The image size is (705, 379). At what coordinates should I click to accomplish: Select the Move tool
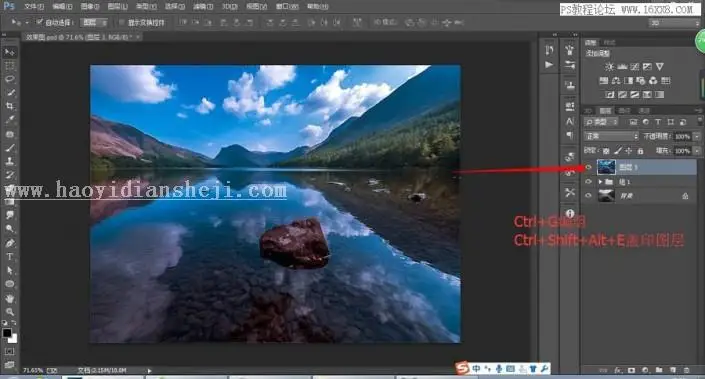(x=9, y=52)
